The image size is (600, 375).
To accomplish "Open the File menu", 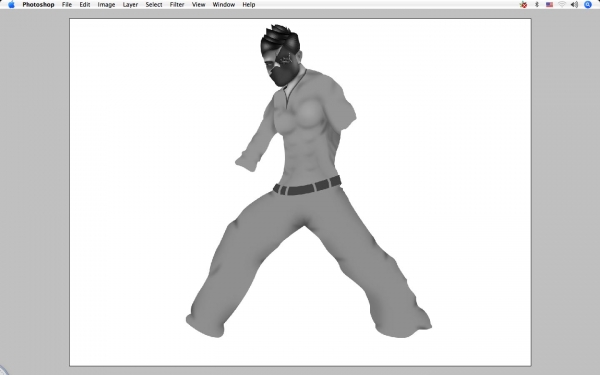I will [x=67, y=5].
